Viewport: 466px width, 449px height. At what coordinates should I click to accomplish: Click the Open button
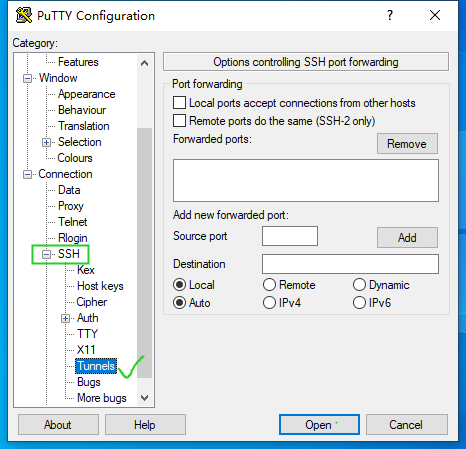[x=319, y=425]
